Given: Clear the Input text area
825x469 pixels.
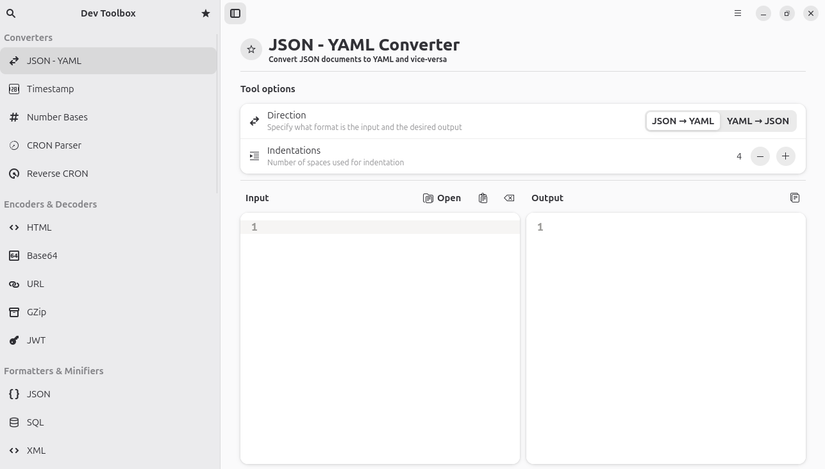Looking at the screenshot, I should pos(509,198).
